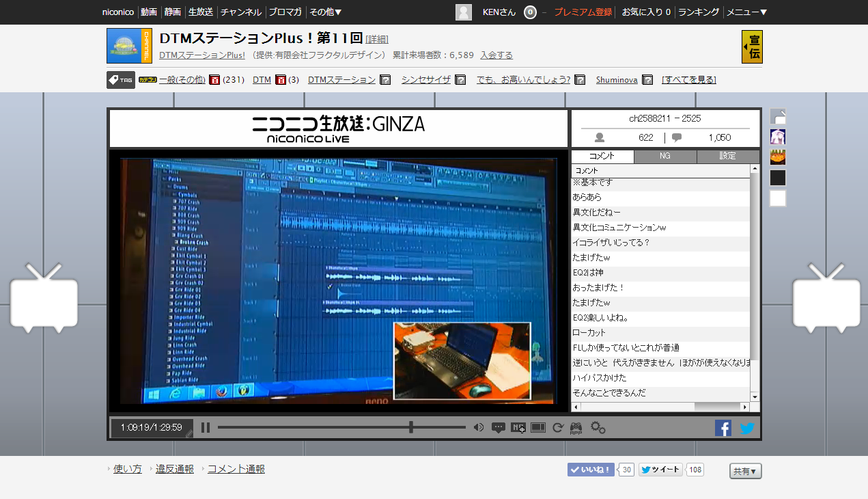The width and height of the screenshot is (868, 499).
Task: Expand the その他▼ dropdown
Action: pos(326,12)
